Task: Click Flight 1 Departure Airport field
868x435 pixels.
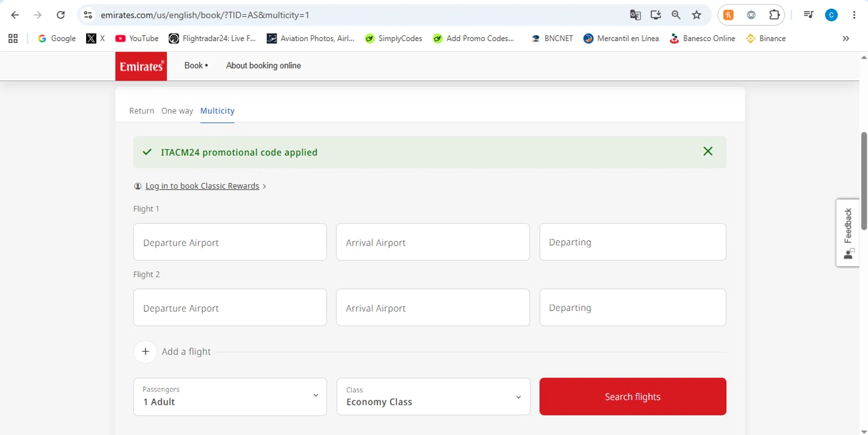Action: pyautogui.click(x=230, y=242)
